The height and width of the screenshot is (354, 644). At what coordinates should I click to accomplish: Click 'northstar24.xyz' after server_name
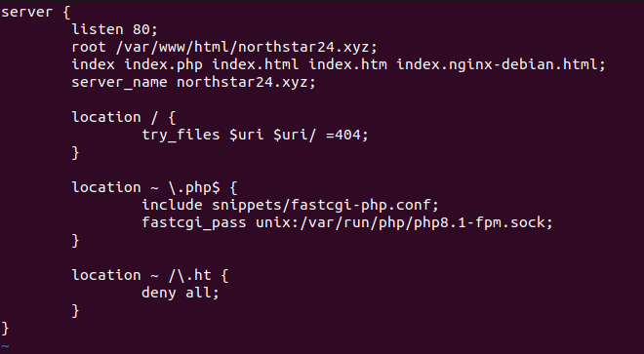coord(242,83)
